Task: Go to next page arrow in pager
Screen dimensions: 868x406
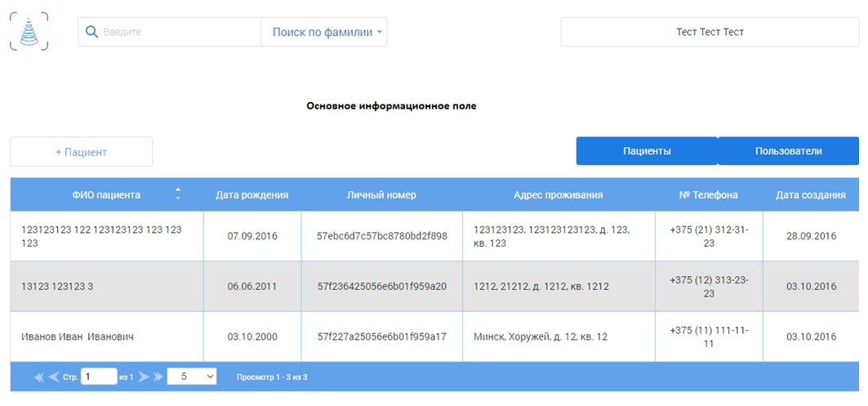Action: point(144,377)
